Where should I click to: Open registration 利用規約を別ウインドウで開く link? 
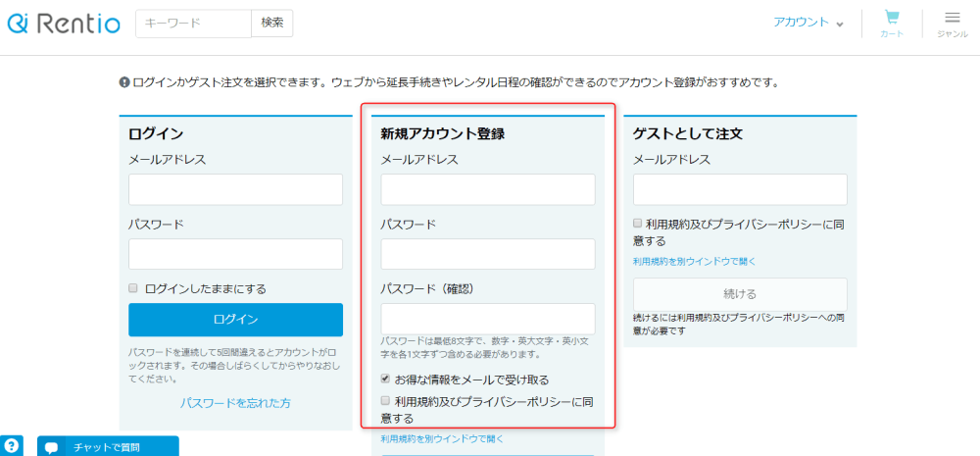(442, 439)
